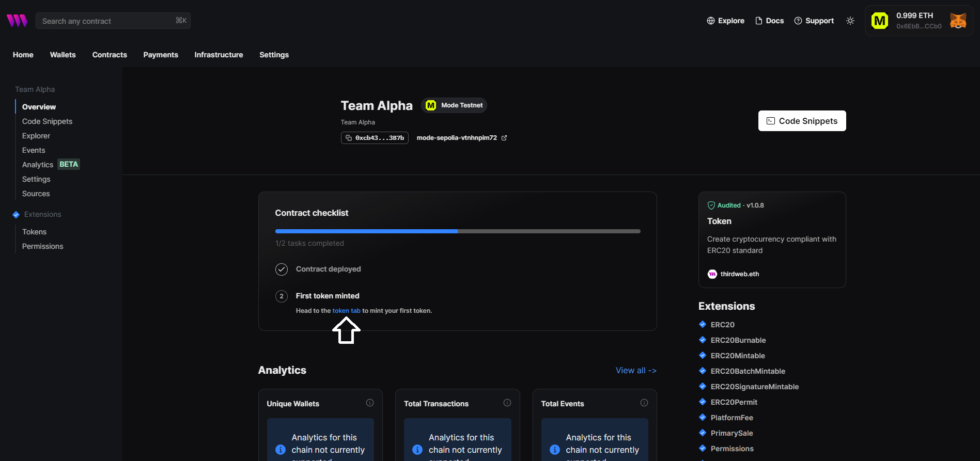The width and height of the screenshot is (980, 461).
Task: Open the top Settings tab
Action: (x=274, y=55)
